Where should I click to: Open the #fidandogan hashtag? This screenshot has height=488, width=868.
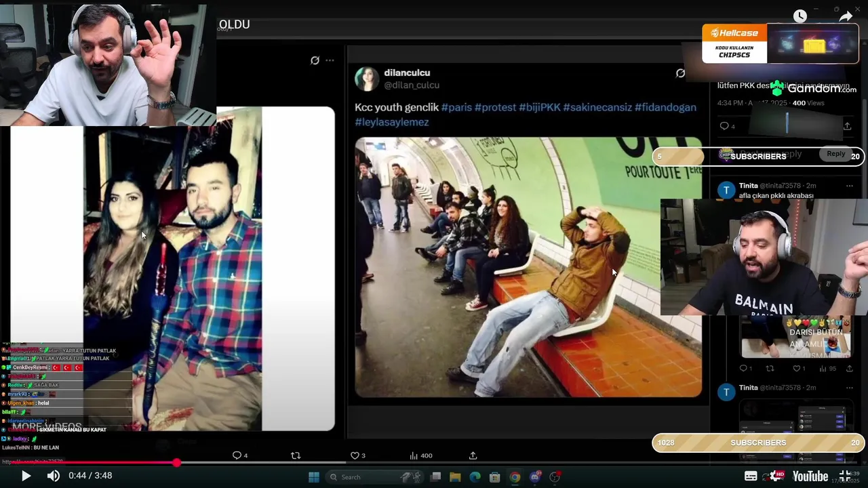[x=665, y=107]
